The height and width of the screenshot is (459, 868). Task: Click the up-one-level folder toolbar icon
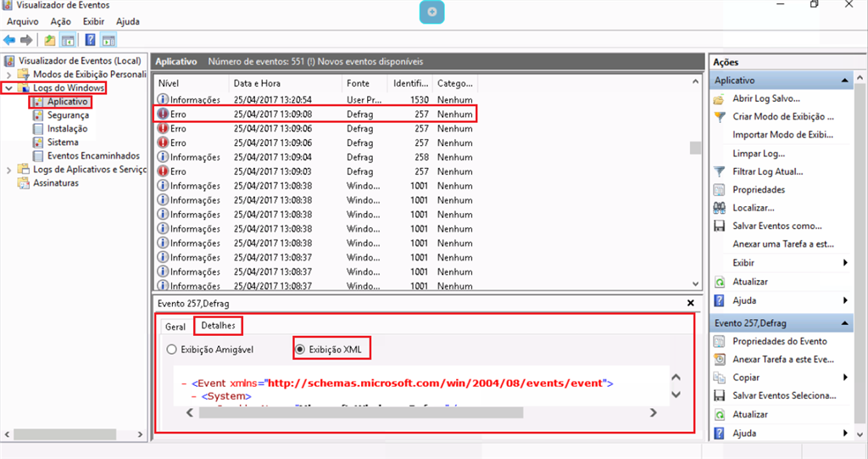pyautogui.click(x=50, y=40)
